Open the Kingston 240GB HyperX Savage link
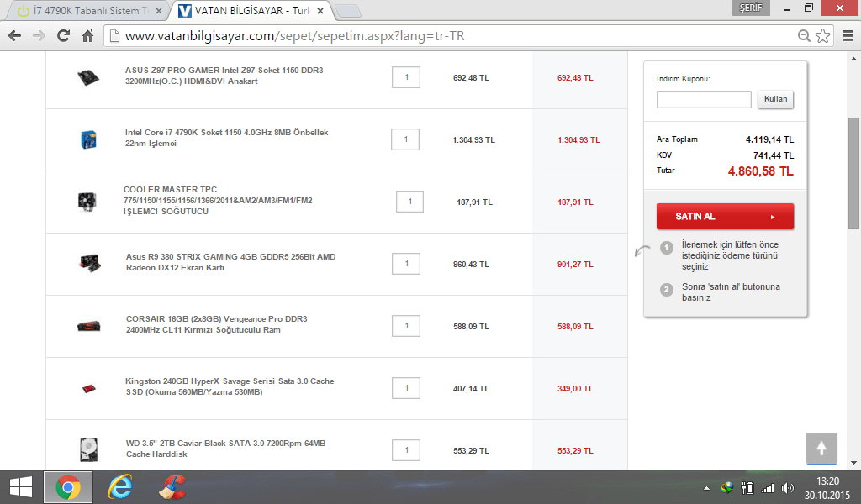The width and height of the screenshot is (861, 504). click(x=230, y=386)
